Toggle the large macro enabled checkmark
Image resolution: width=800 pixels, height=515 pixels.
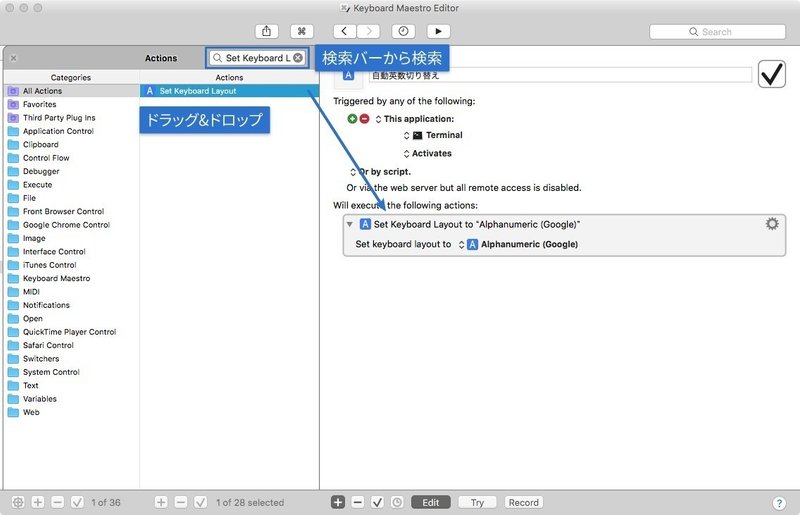click(771, 75)
